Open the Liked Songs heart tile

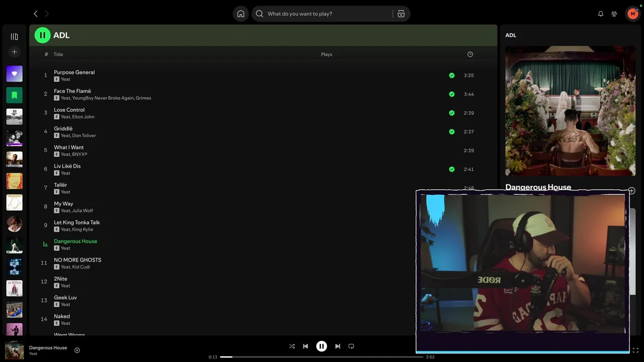14,73
